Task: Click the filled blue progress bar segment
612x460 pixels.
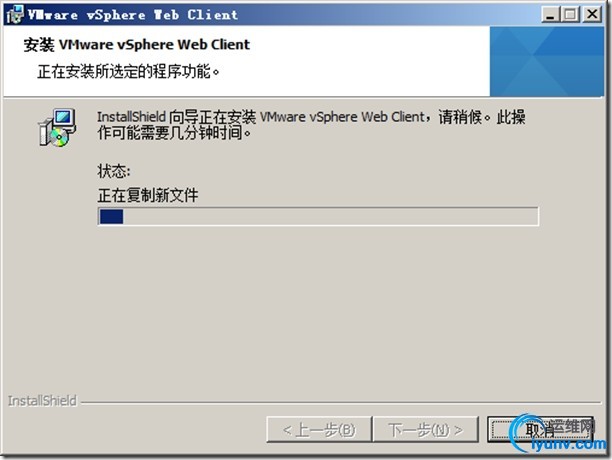Action: coord(111,217)
